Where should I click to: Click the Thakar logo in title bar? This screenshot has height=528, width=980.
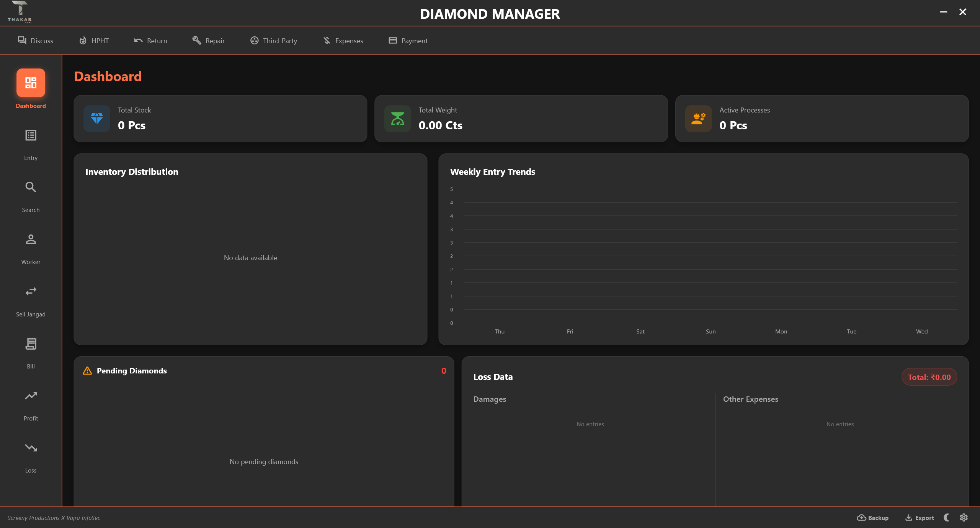point(20,12)
